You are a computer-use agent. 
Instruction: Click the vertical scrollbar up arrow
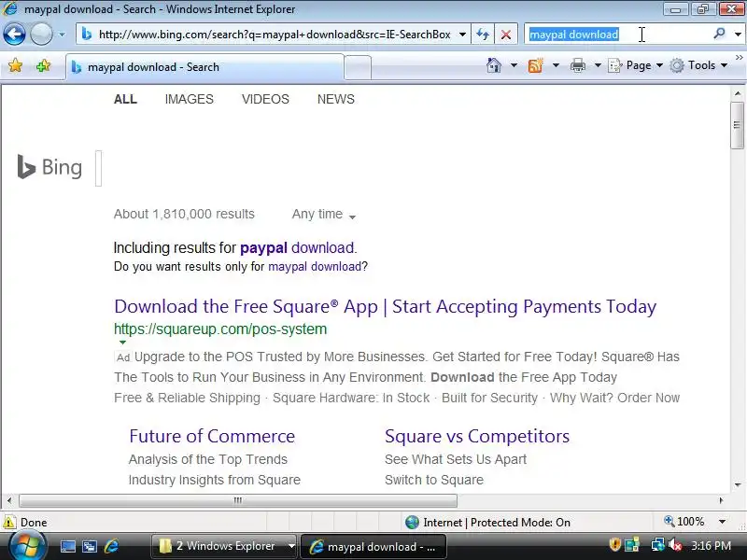pyautogui.click(x=738, y=94)
